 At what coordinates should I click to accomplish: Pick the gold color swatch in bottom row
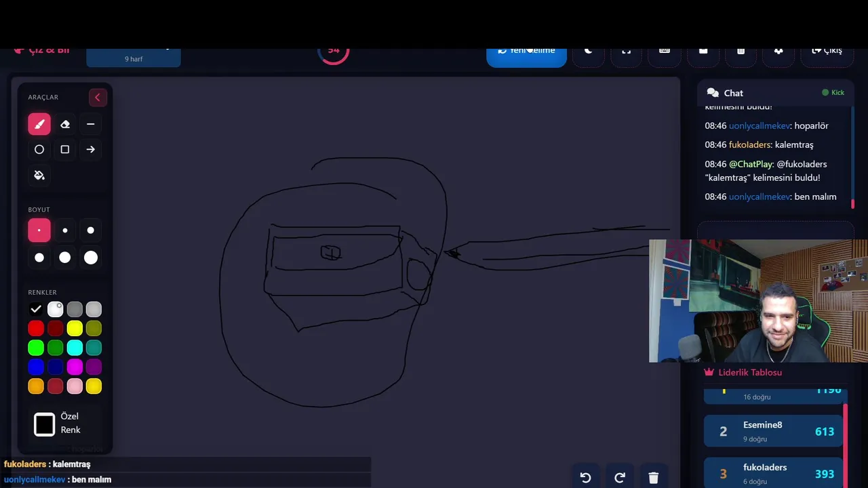coord(94,386)
